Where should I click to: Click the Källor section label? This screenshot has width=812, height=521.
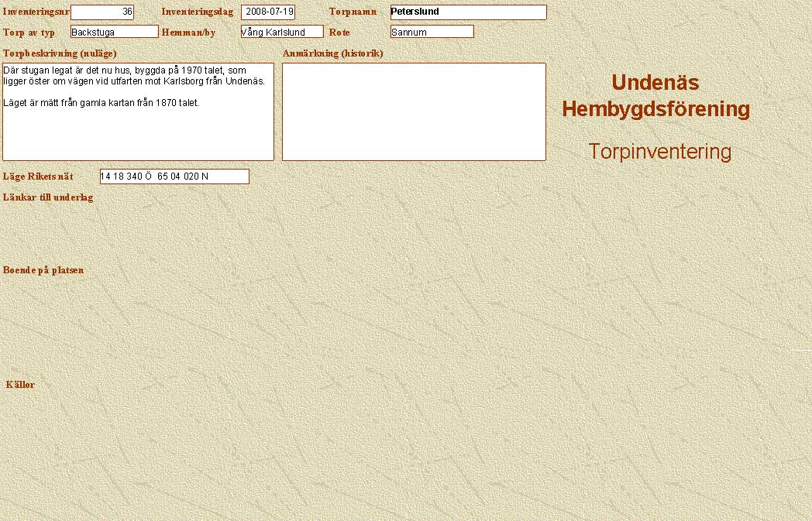click(x=20, y=385)
